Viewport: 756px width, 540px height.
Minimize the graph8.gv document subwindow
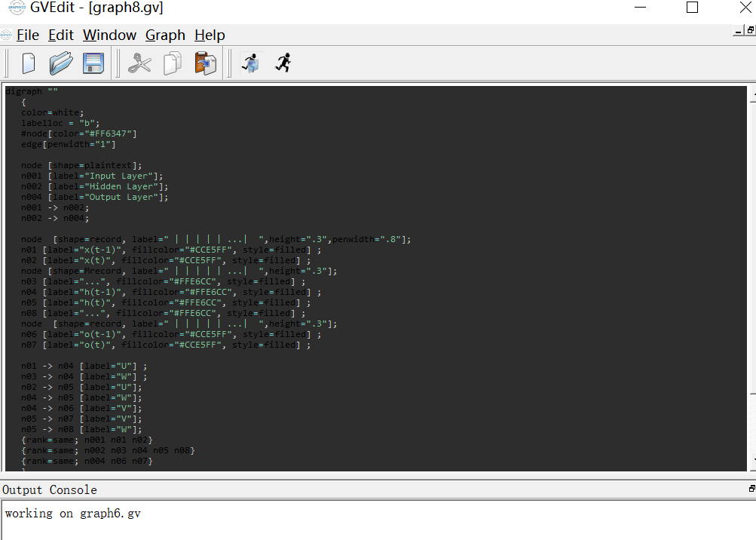click(x=738, y=31)
